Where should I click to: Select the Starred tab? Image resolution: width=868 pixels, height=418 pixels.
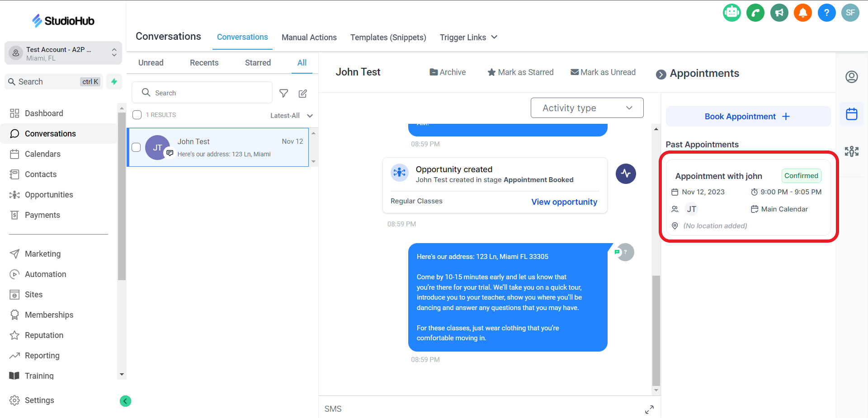tap(258, 63)
